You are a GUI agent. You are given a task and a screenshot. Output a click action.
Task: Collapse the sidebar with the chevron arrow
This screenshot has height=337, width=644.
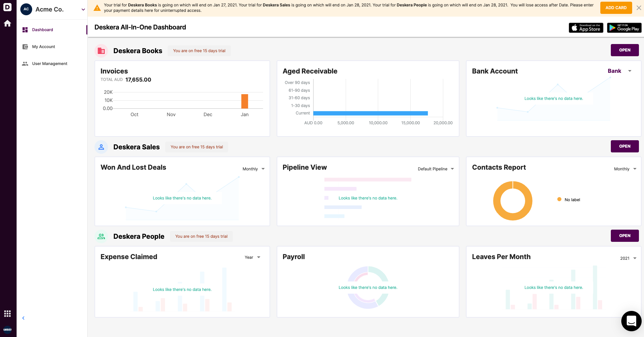coord(23,318)
